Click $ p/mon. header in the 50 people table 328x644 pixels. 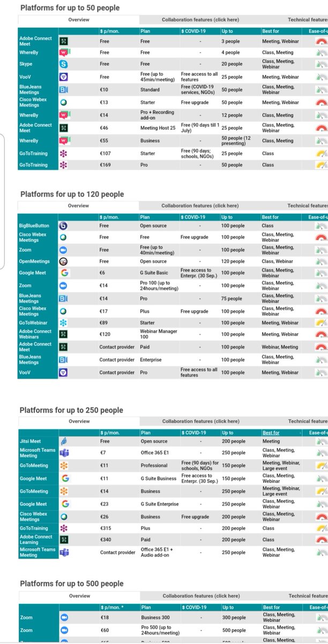pos(109,31)
